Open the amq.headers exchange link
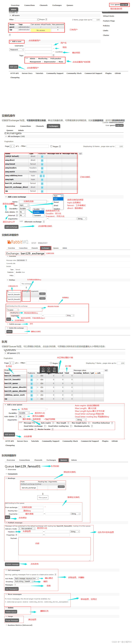Screen dimensions: 133x644 tap(11, 168)
